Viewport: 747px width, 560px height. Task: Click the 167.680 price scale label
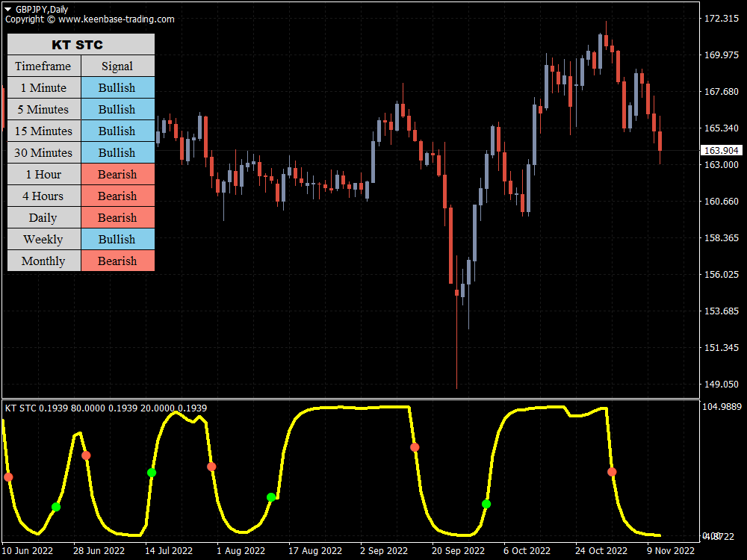[x=722, y=91]
